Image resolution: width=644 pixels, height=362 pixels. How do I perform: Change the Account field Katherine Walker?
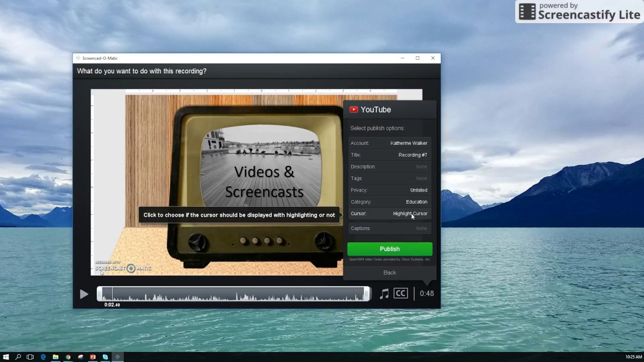[x=389, y=143]
